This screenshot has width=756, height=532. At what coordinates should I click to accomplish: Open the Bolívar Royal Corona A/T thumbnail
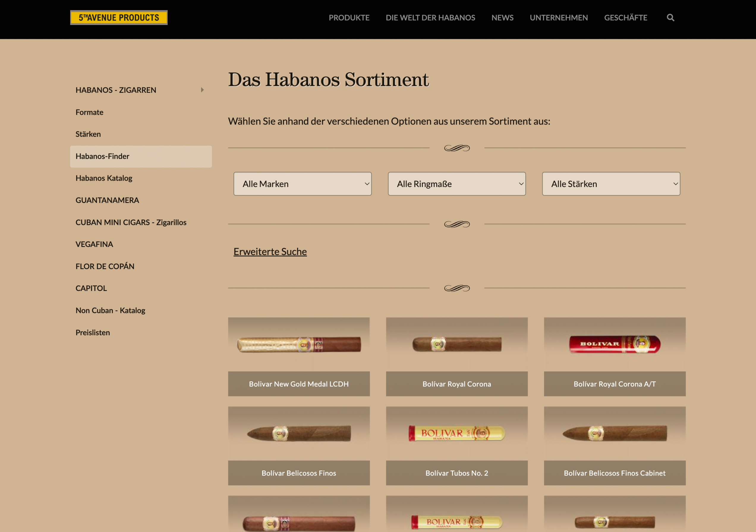(615, 344)
